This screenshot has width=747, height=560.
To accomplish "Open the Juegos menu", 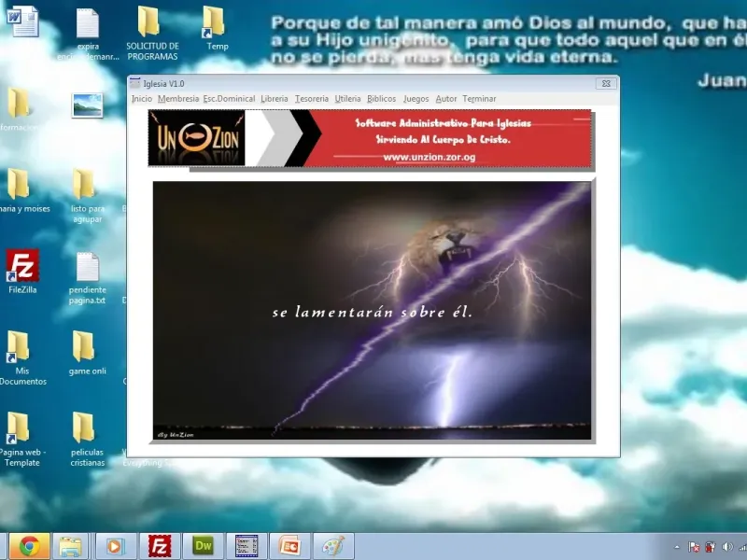I will [416, 99].
